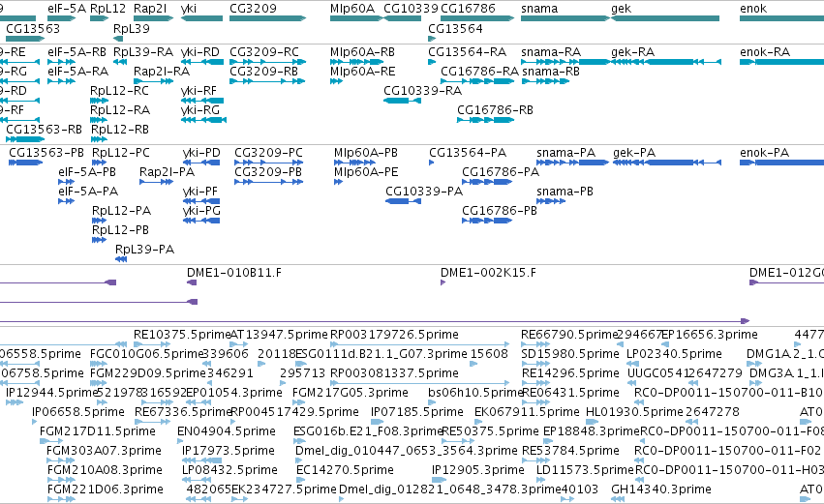Select EST label FGM221D06.3prime
The image size is (824, 504).
(x=106, y=489)
